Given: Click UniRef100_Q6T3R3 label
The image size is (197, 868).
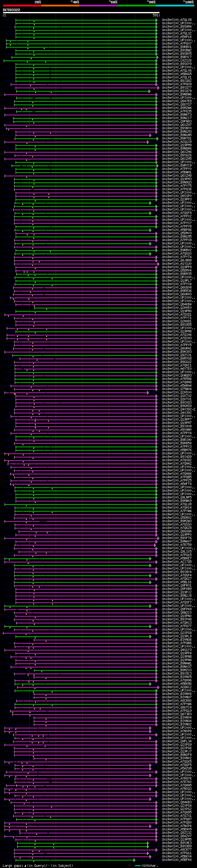Looking at the screenshot, I should 177,714.
